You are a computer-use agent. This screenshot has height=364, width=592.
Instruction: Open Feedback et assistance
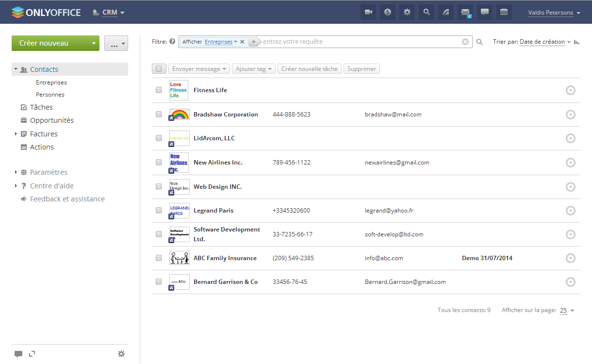[67, 199]
